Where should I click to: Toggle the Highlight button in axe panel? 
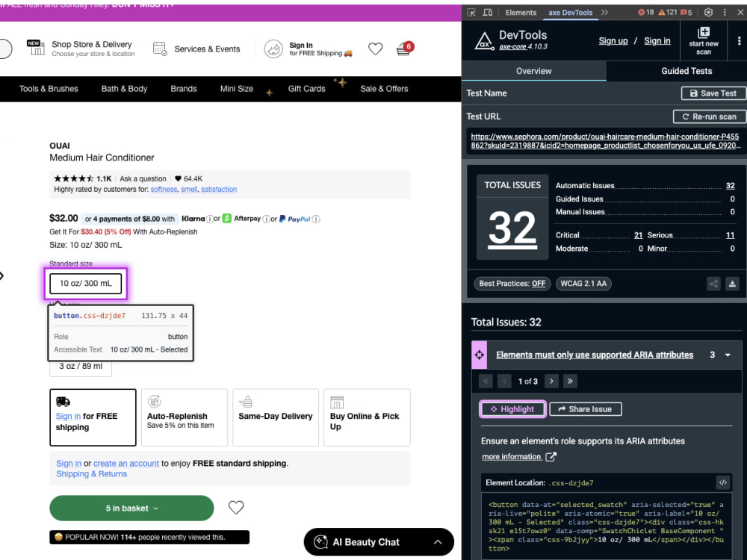point(512,409)
